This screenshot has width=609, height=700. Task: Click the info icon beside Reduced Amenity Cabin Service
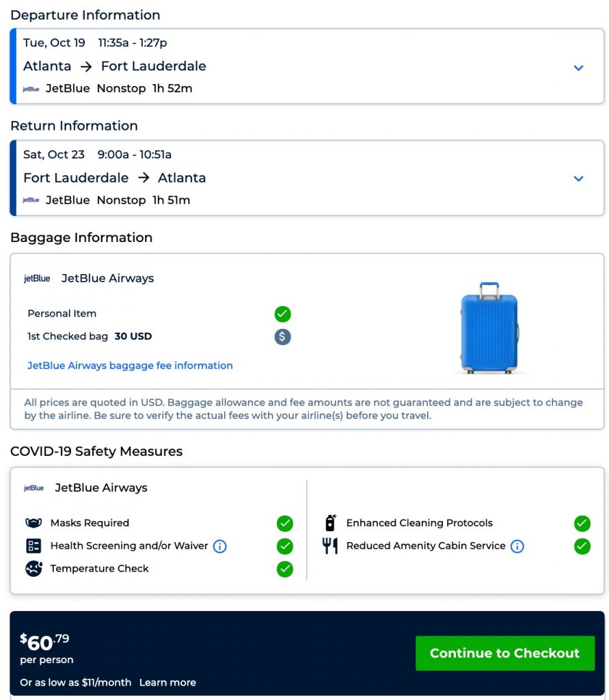tap(517, 546)
